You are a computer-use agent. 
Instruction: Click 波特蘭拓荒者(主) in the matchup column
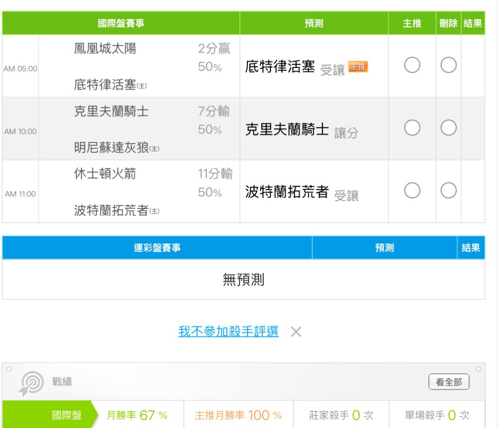116,210
